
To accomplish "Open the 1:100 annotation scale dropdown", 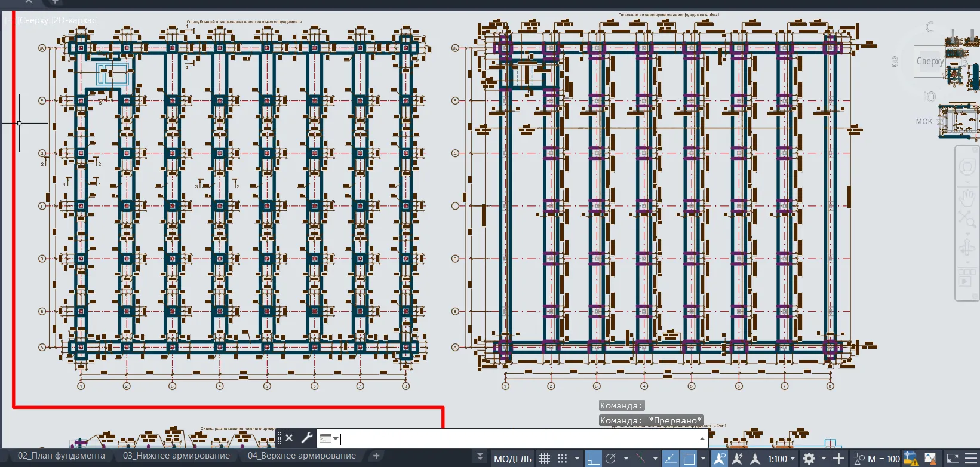I will pos(782,459).
